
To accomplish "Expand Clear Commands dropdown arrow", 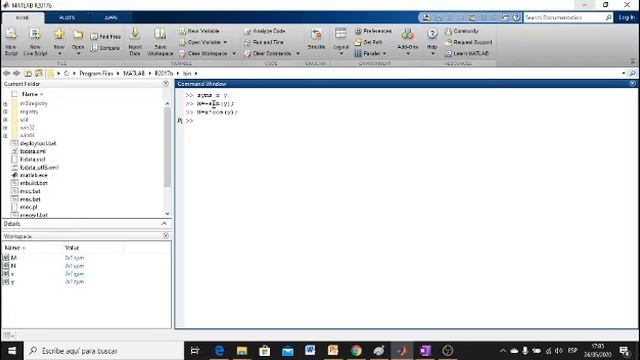I will click(298, 53).
